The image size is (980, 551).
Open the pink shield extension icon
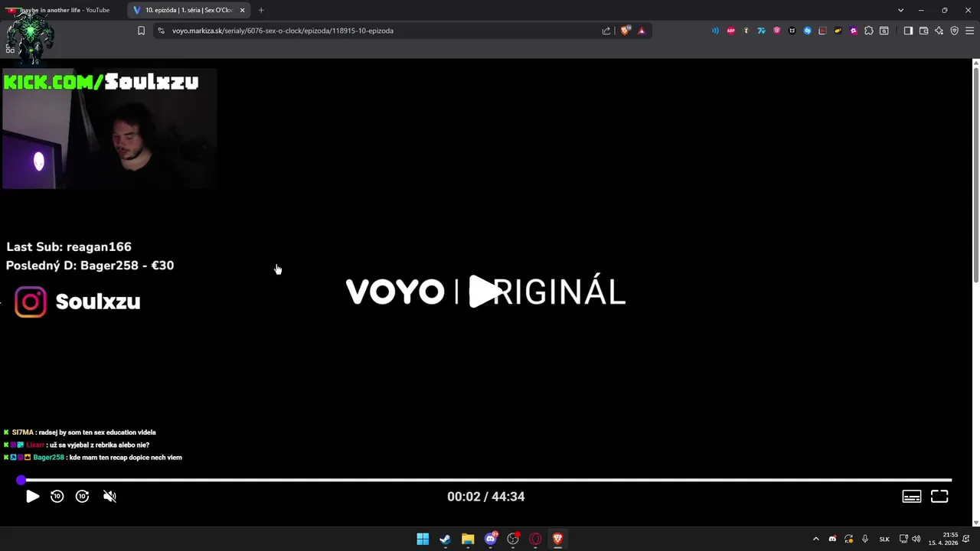[776, 31]
